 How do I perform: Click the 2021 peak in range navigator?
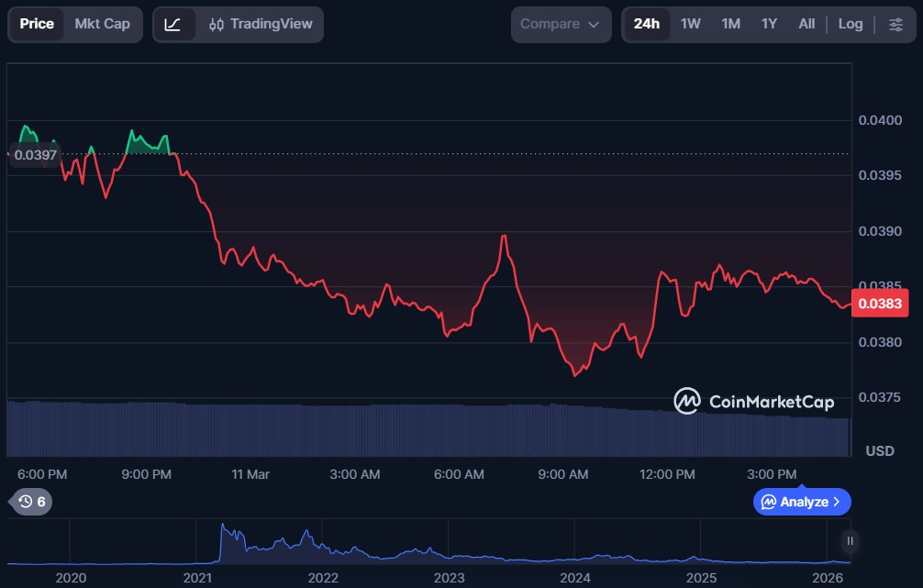(224, 528)
